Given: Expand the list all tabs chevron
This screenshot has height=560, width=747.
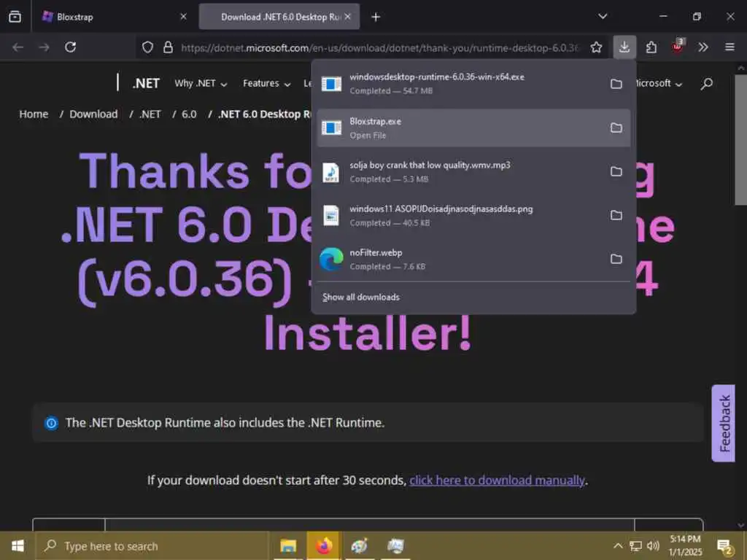Looking at the screenshot, I should pos(603,16).
